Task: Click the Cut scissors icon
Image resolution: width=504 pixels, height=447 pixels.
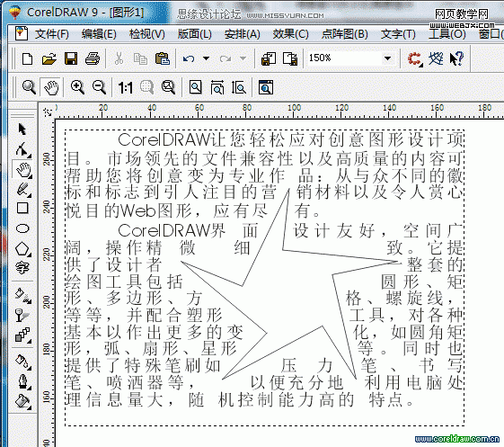Action: [x=119, y=58]
